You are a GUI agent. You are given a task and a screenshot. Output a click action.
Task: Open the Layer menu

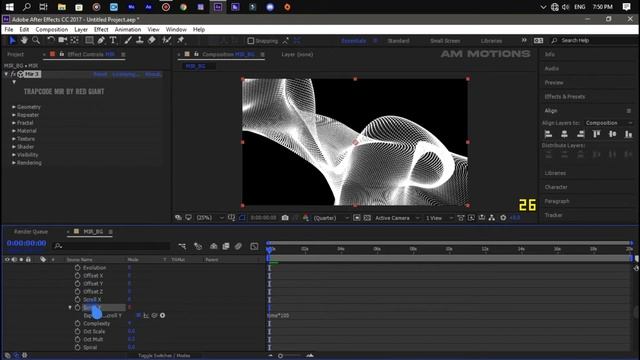click(81, 29)
